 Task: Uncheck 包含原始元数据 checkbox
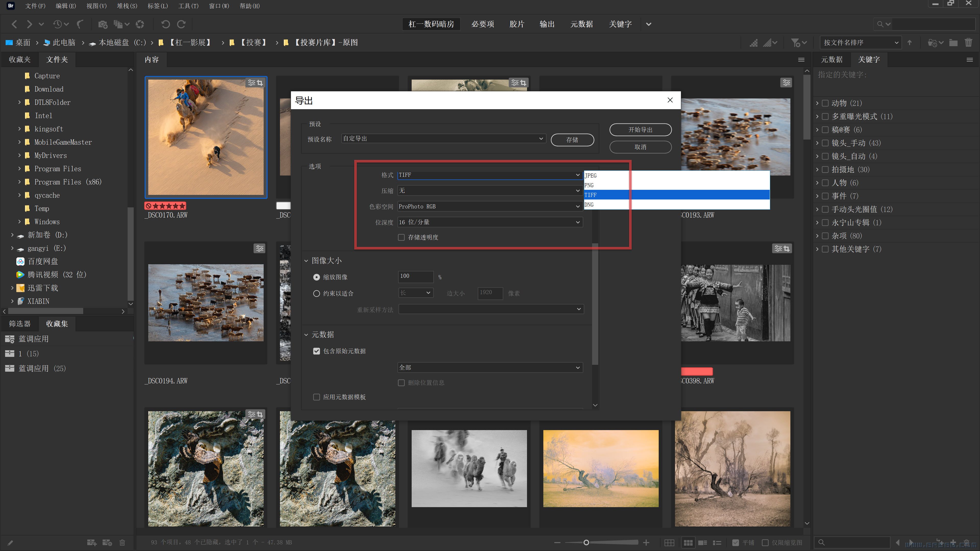tap(316, 351)
